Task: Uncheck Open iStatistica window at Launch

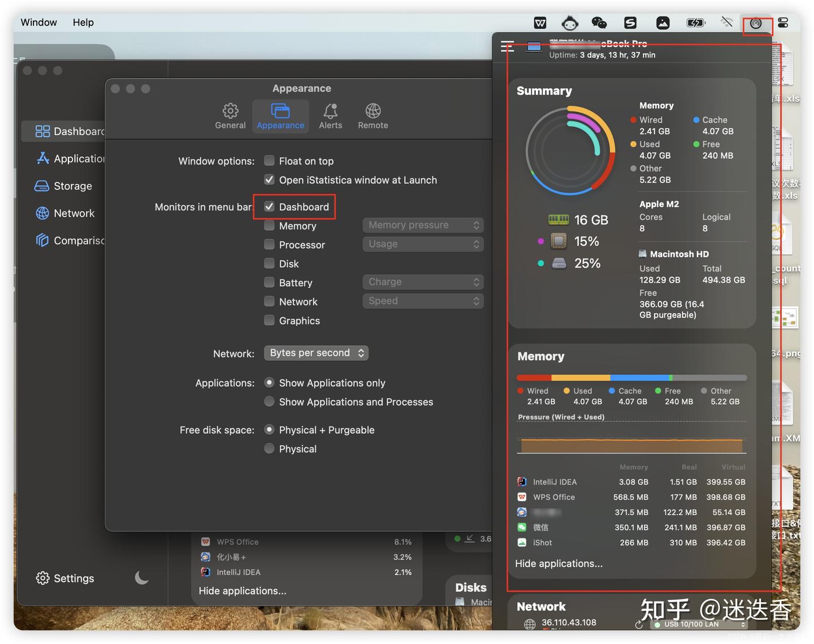Action: (269, 179)
